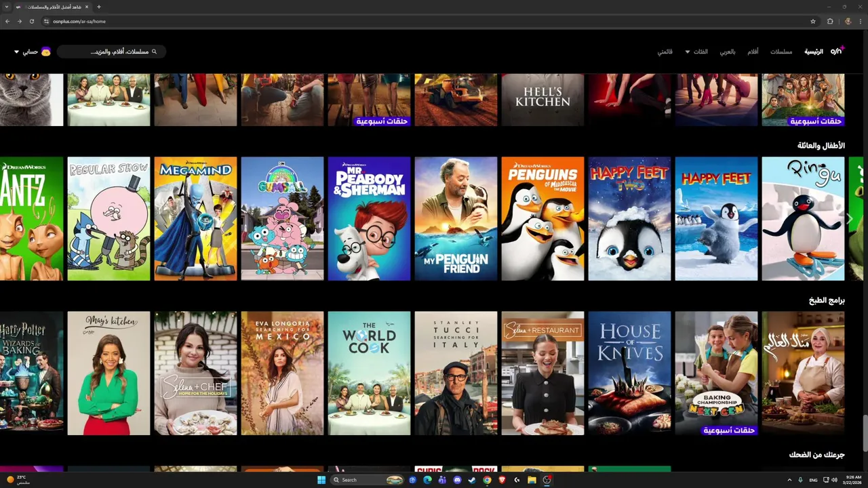Open the قائمتي my list menu item
This screenshot has width=868, height=488.
pyautogui.click(x=665, y=52)
